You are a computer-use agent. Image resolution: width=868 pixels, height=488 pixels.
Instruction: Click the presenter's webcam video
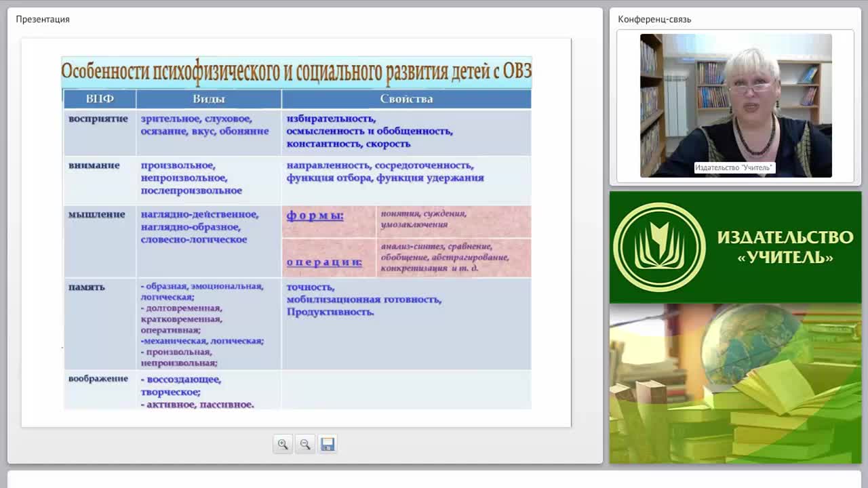[736, 106]
